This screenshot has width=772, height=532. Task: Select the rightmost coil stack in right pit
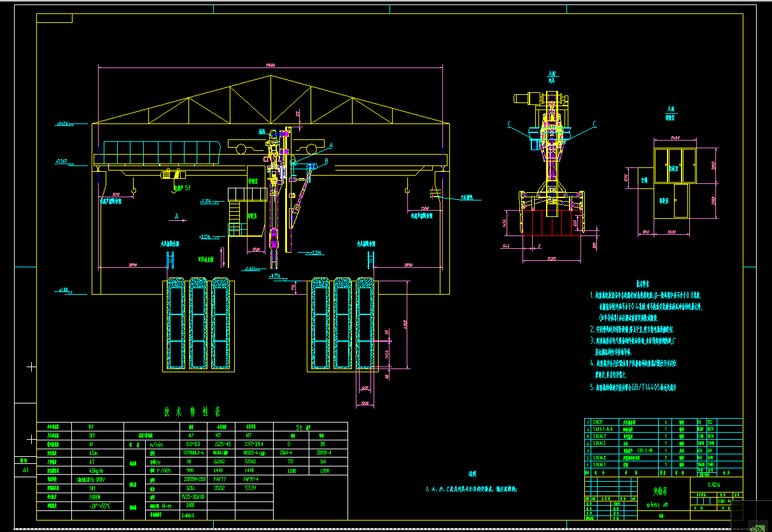click(365, 324)
